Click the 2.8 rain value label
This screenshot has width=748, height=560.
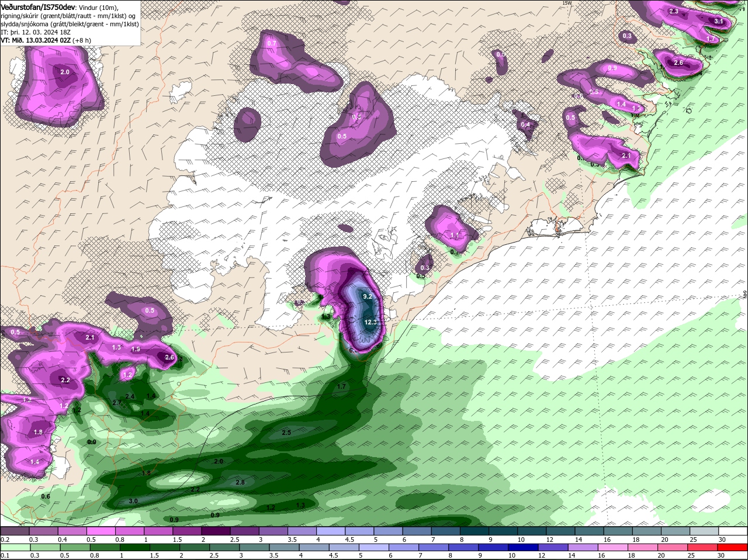240,482
